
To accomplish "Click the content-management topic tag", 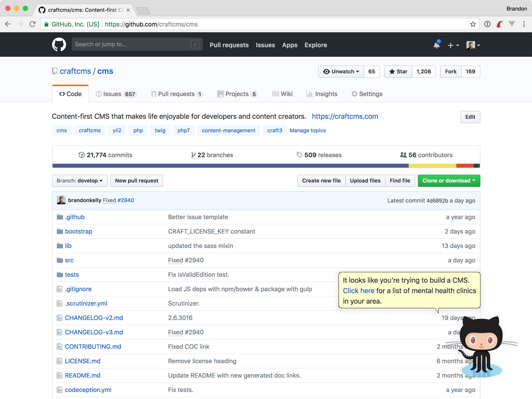I will pos(228,130).
